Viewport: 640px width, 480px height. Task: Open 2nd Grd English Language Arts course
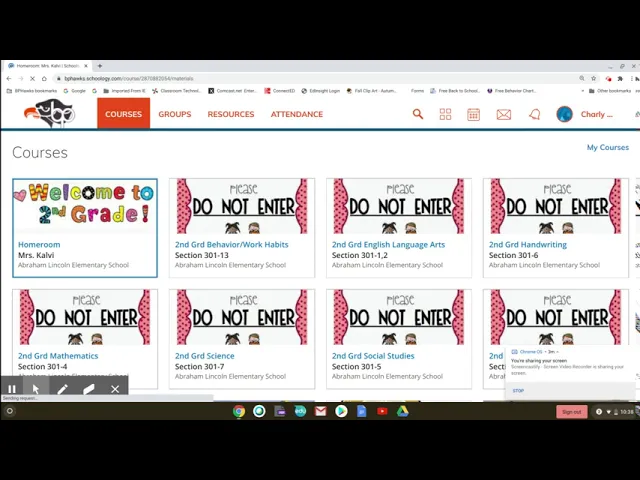click(388, 244)
